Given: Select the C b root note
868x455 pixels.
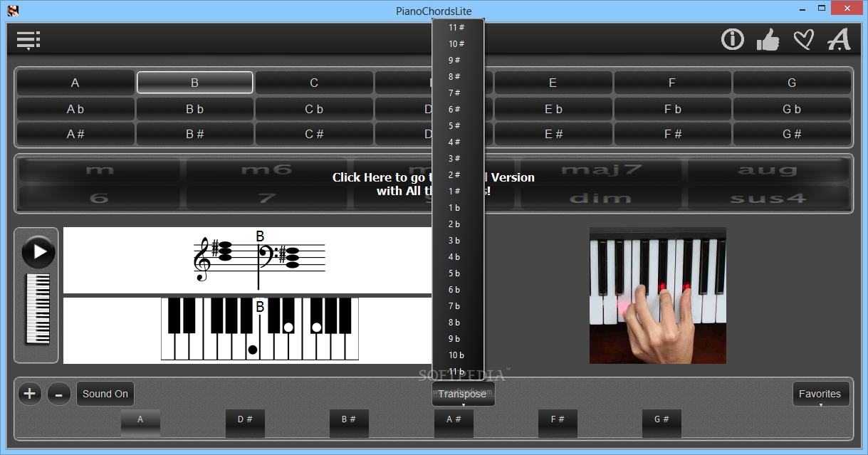Looking at the screenshot, I should pyautogui.click(x=314, y=109).
